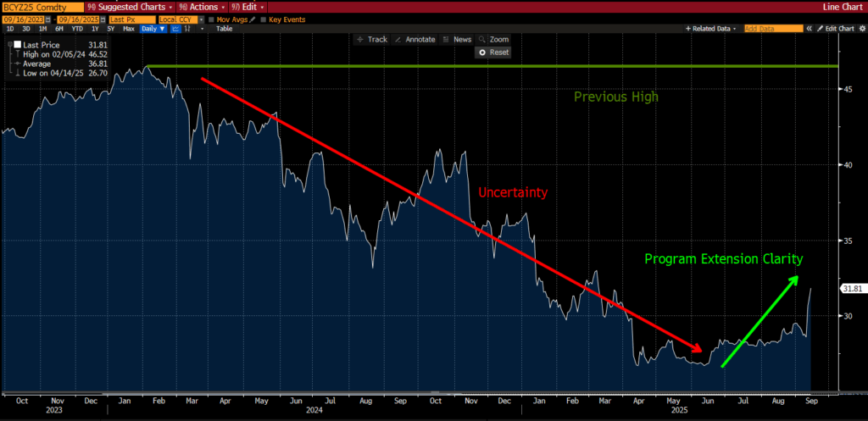Screen dimensions: 868x421
Task: Enable the Mov Avgs checkbox
Action: pyautogui.click(x=212, y=18)
